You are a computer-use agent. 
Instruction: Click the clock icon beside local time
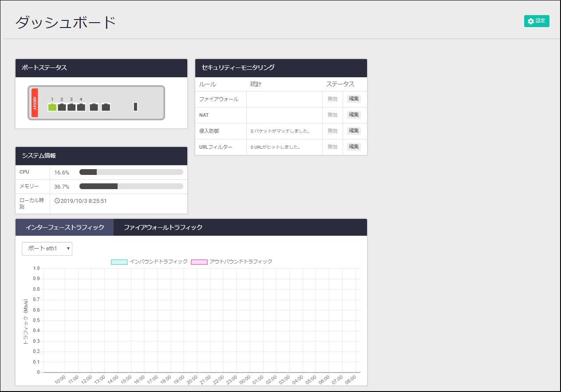(x=57, y=201)
